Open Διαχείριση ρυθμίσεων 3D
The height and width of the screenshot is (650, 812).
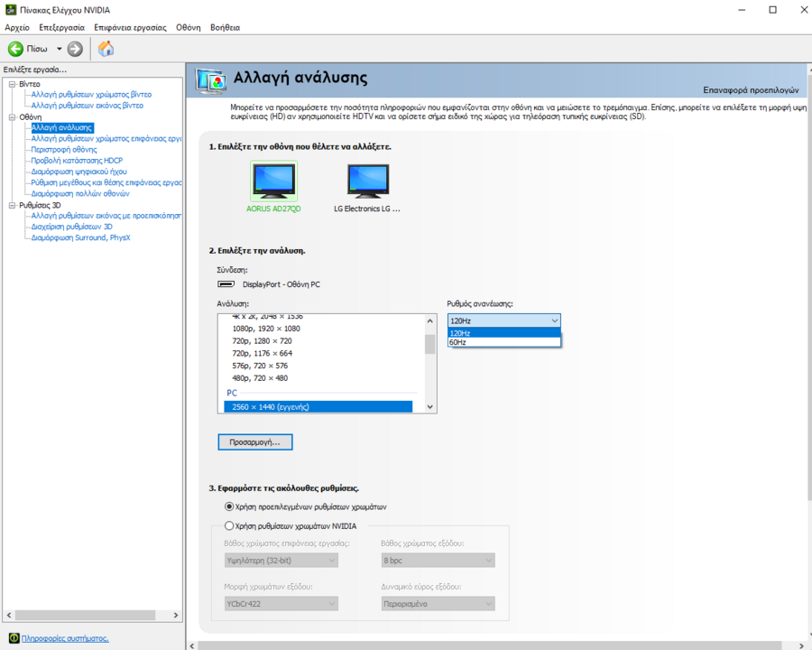(x=71, y=227)
